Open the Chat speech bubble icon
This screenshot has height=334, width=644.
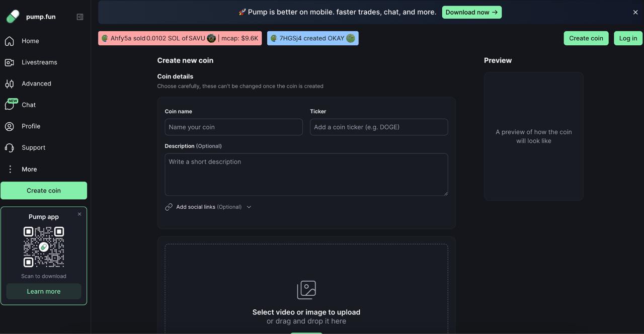(10, 105)
